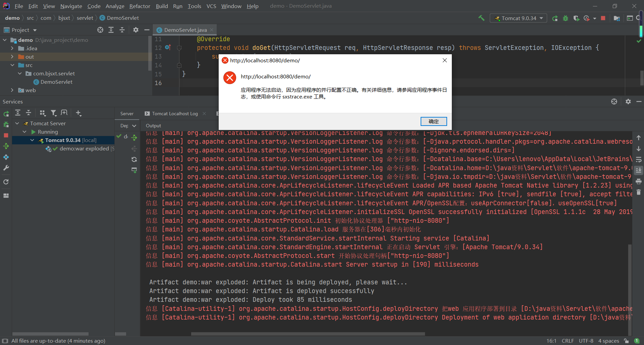Debug server icon in Services left strip
Screen dimensions: 644x345
tap(6, 125)
